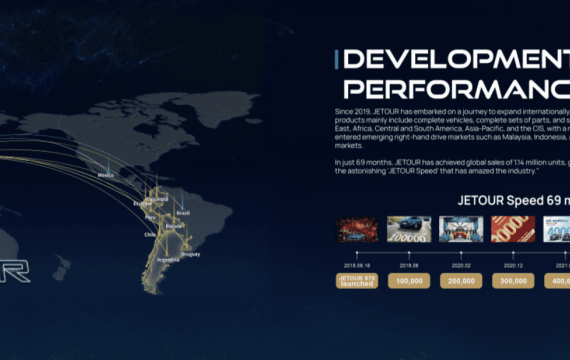Click the Argentina map label
The height and width of the screenshot is (360, 570).
coord(168,260)
